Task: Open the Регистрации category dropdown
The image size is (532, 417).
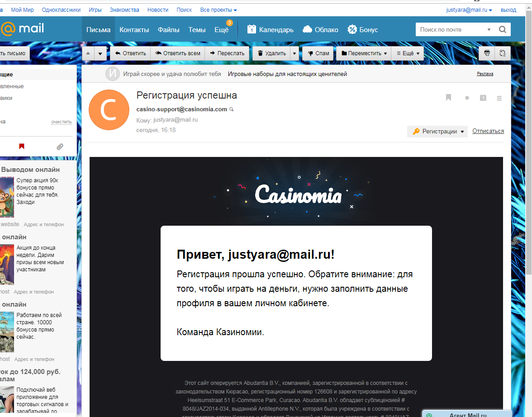Action: pyautogui.click(x=437, y=132)
